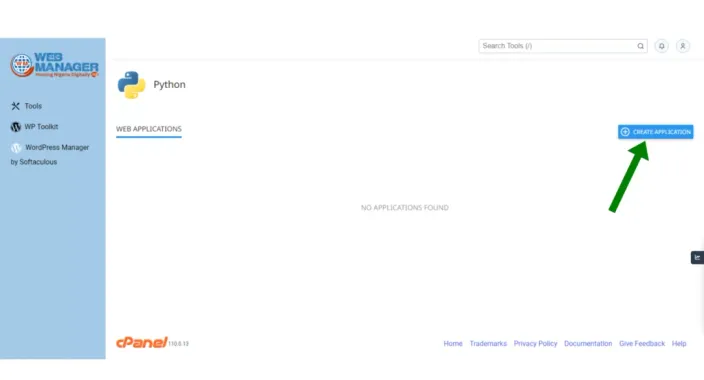
Task: Focus the Search Tools field
Action: pos(563,46)
